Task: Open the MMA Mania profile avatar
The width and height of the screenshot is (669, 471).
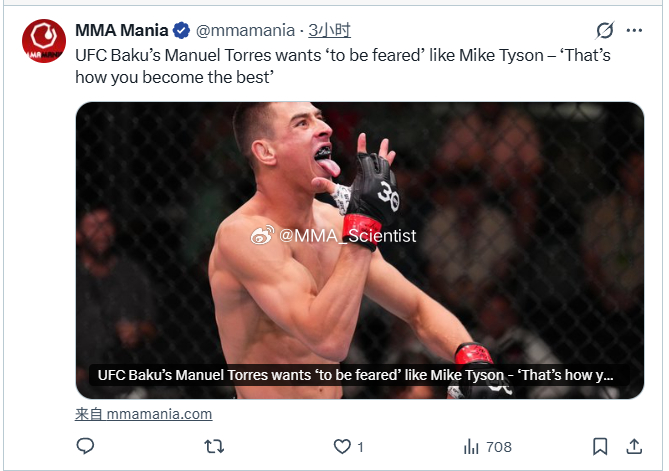Action: pos(44,41)
